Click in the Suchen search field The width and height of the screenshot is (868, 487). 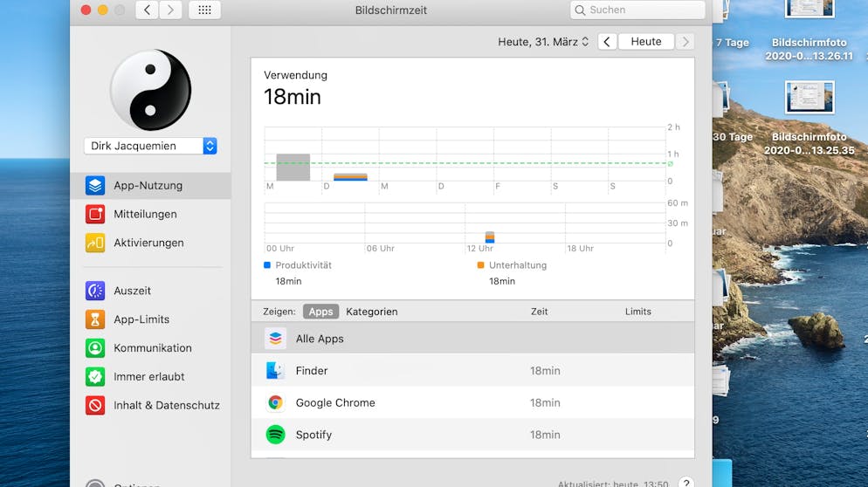click(637, 10)
